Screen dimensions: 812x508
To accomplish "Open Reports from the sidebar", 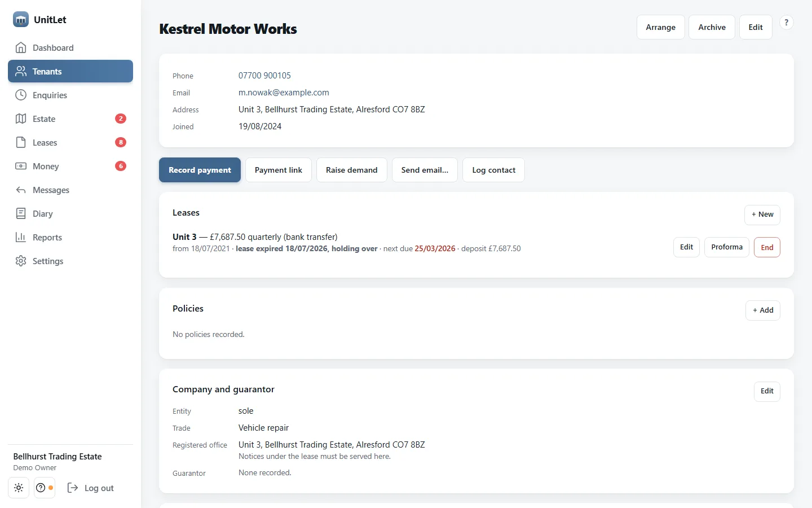I will pyautogui.click(x=70, y=237).
